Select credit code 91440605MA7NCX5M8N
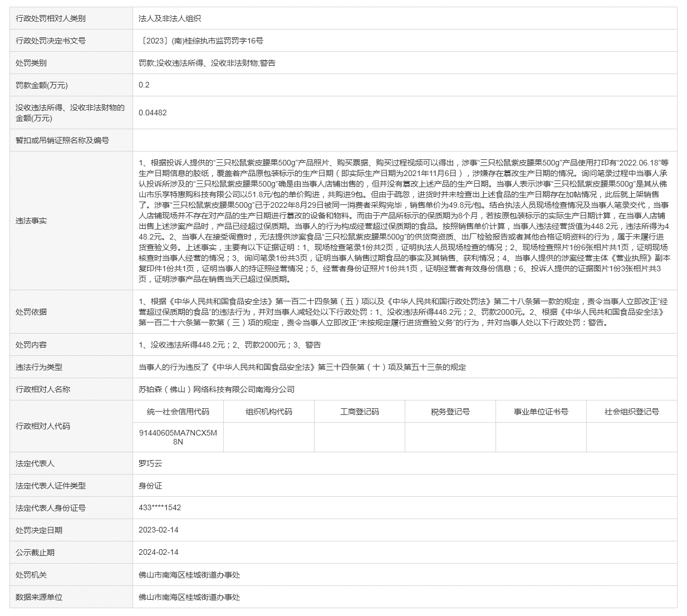The width and height of the screenshot is (687, 616). point(178,437)
